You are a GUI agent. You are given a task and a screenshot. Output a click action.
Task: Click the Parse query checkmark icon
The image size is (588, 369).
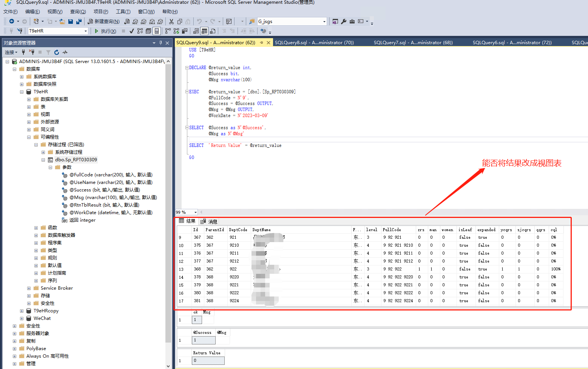pos(132,31)
